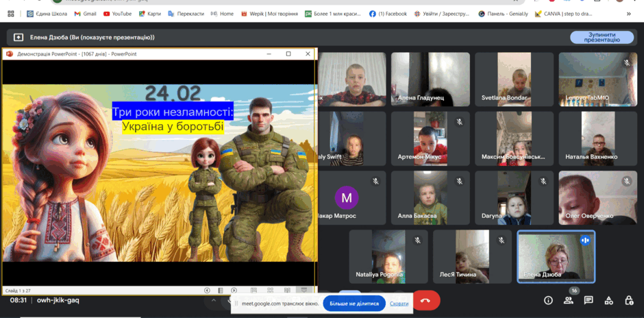Select Daryna video tile
644x318 pixels.
(x=515, y=197)
